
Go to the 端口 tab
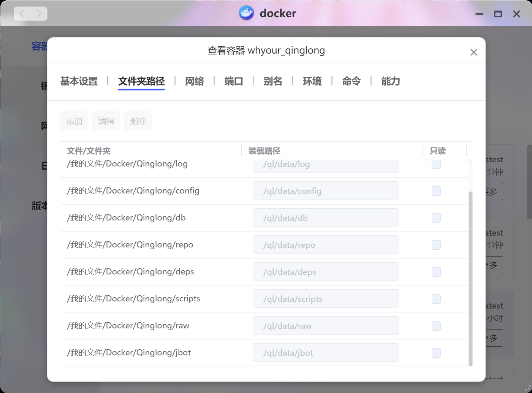coord(234,81)
